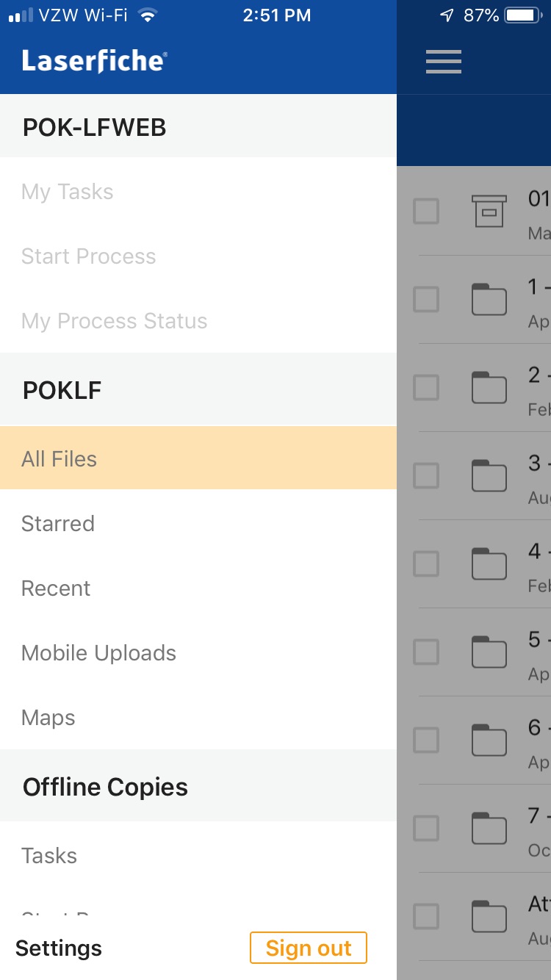
Task: Select checkbox next to folder 4
Action: tap(426, 563)
